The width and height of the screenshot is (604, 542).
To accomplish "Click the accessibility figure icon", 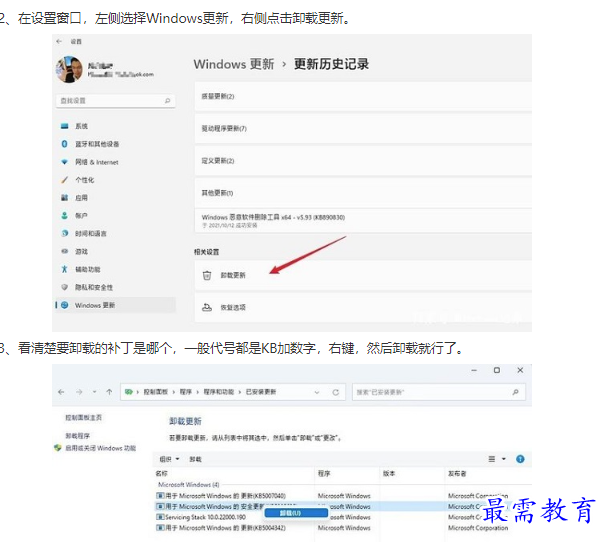I will (x=64, y=269).
